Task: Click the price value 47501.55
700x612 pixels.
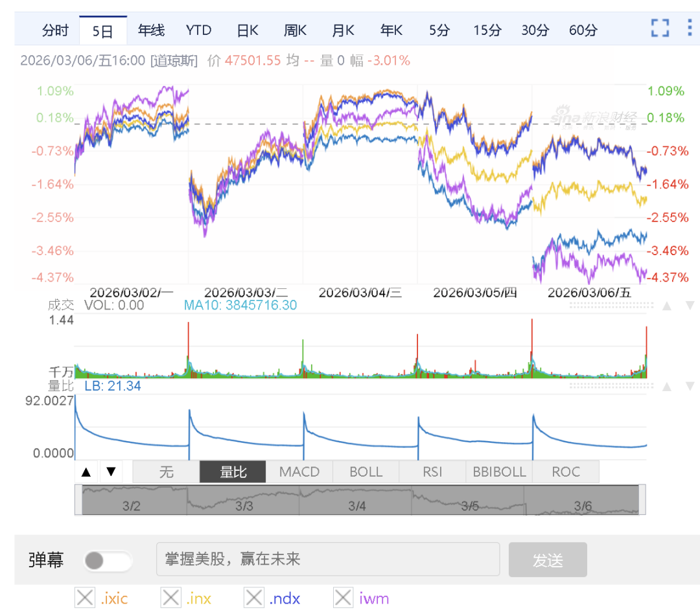Action: pyautogui.click(x=253, y=60)
